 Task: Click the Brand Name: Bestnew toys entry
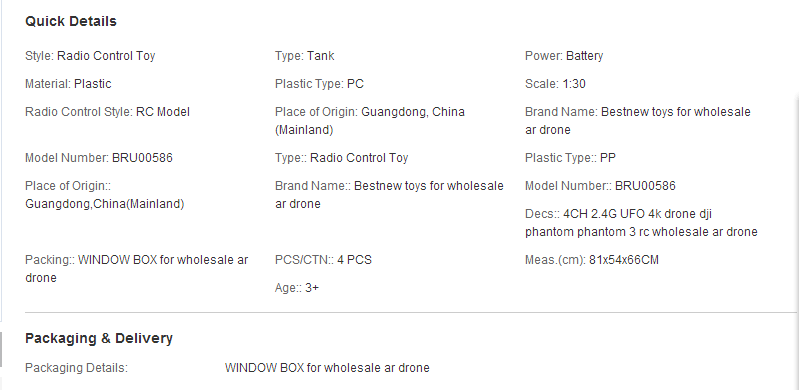click(638, 121)
